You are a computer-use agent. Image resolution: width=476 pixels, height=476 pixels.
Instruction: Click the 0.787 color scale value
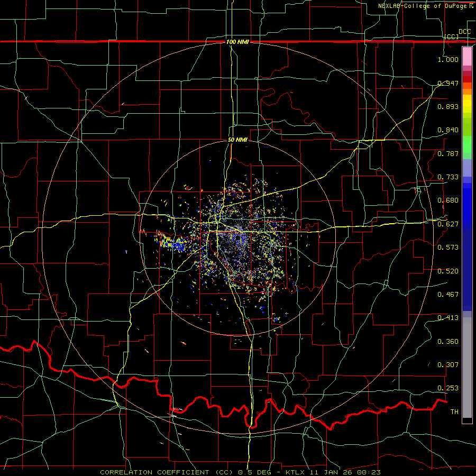pyautogui.click(x=448, y=153)
